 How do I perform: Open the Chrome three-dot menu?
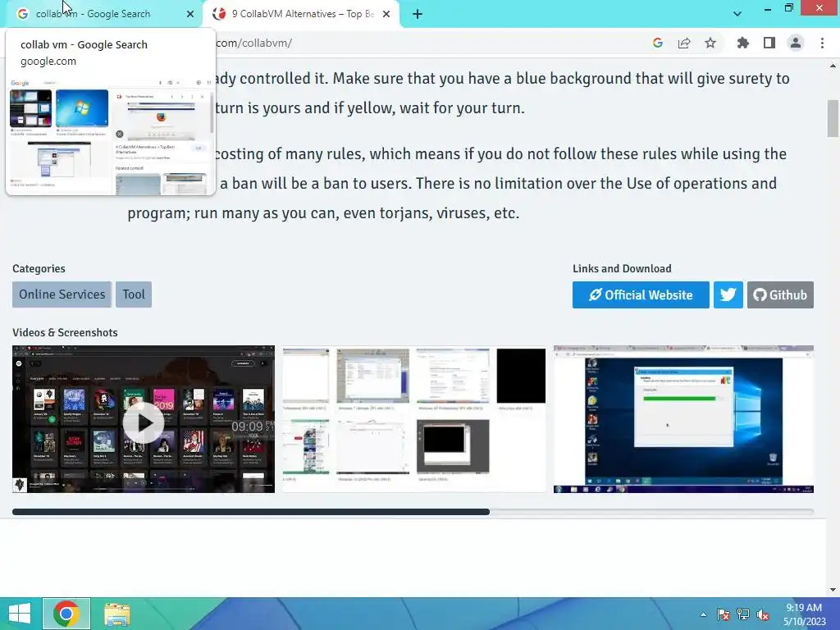click(822, 43)
